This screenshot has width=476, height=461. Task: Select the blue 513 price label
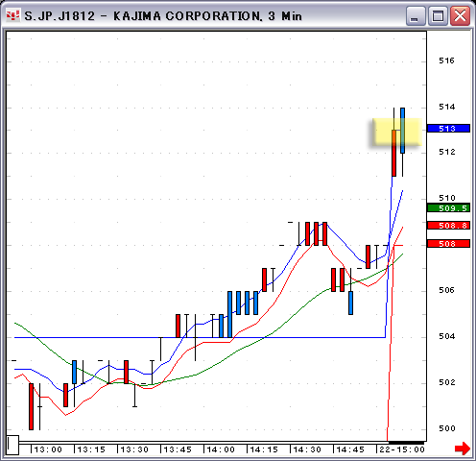[x=448, y=129]
